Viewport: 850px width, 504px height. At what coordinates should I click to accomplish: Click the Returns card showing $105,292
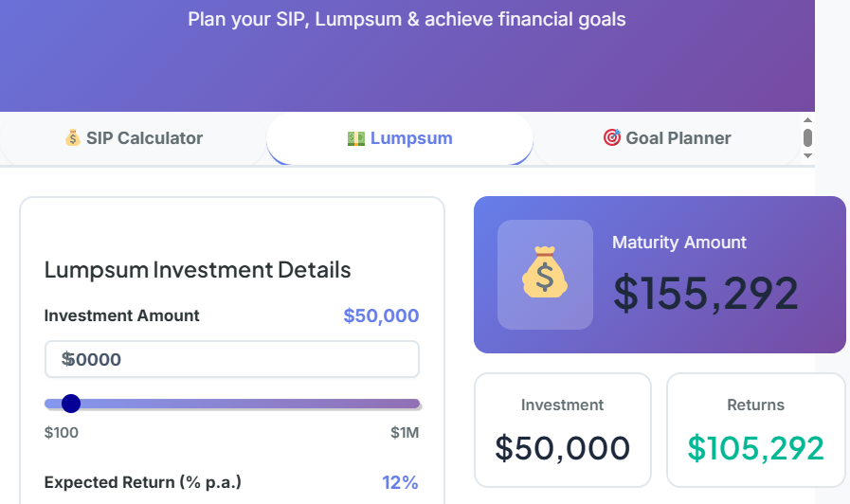[x=755, y=429]
